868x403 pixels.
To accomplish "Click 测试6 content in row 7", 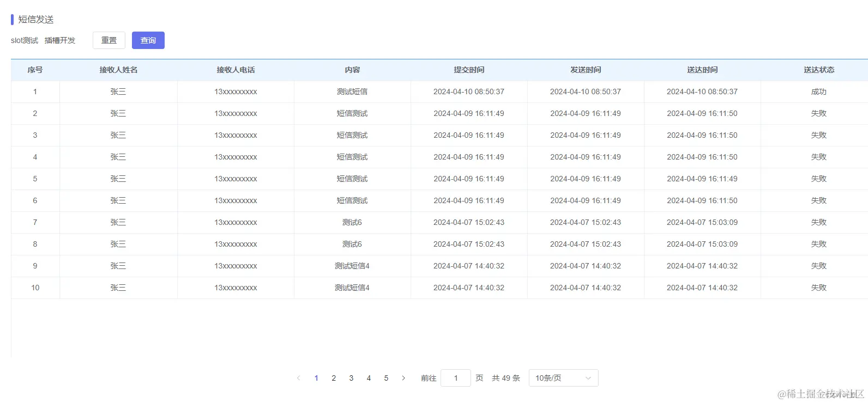I will 352,222.
